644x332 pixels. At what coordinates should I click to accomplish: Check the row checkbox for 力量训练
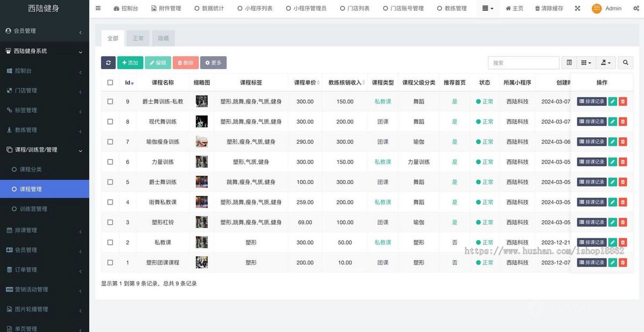point(110,161)
